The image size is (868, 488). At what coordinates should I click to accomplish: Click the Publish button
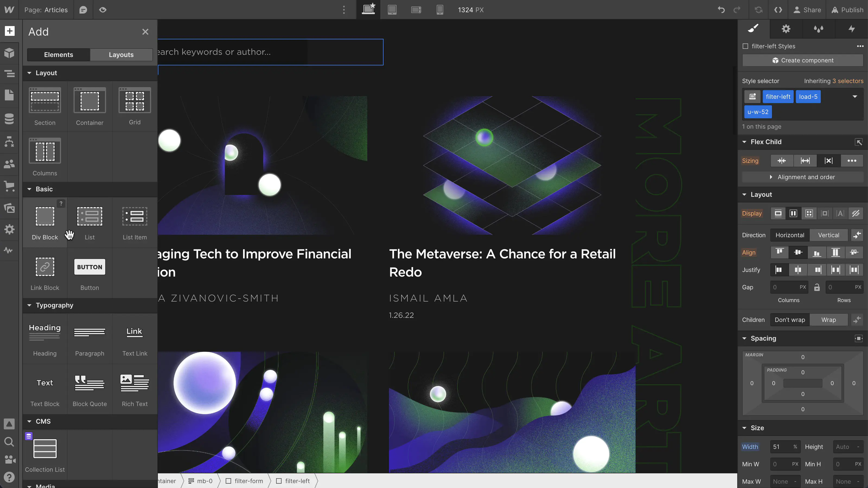[847, 10]
